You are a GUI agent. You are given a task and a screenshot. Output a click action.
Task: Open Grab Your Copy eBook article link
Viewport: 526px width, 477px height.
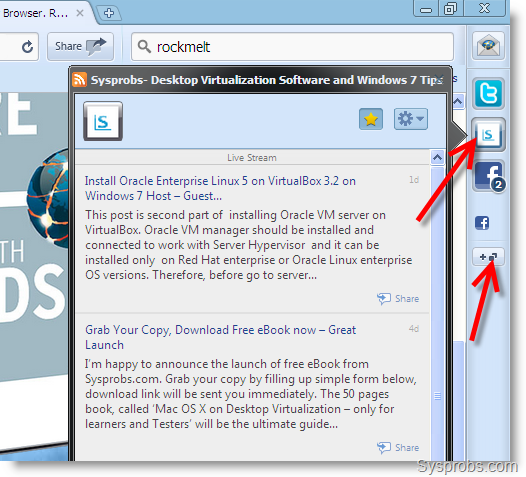click(220, 337)
